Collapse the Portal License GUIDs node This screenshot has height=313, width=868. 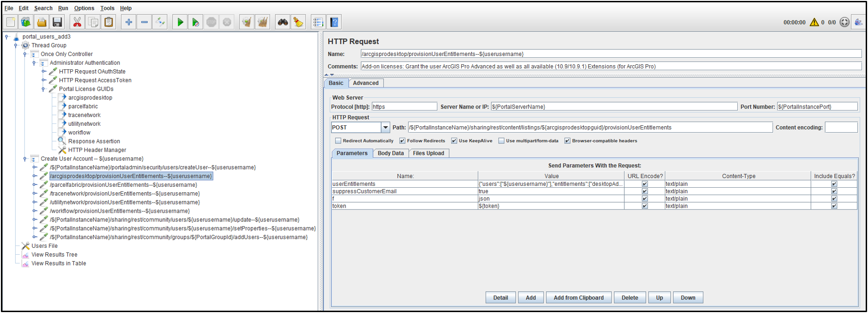pos(43,89)
